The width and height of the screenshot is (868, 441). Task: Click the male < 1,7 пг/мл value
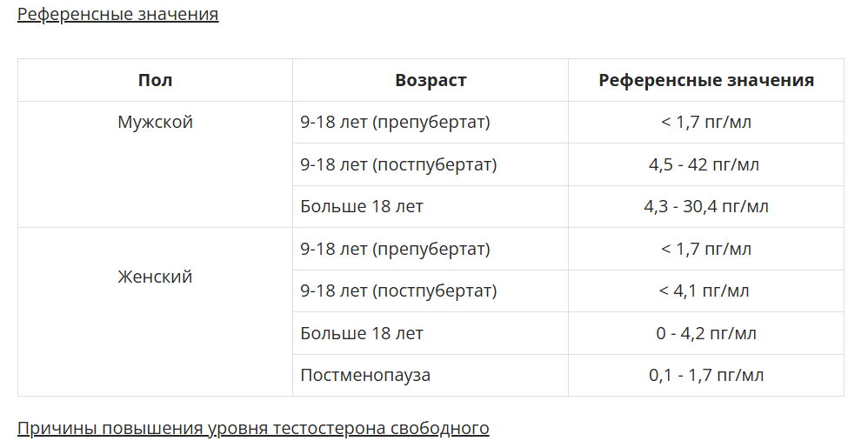tap(706, 123)
